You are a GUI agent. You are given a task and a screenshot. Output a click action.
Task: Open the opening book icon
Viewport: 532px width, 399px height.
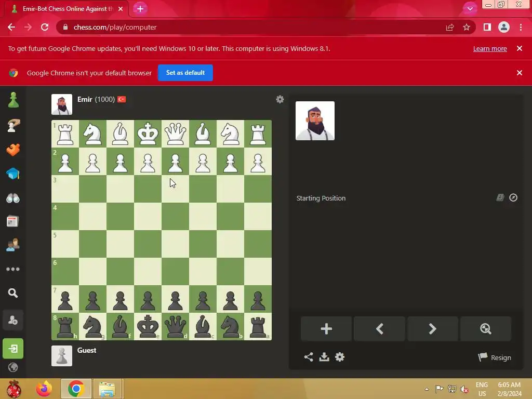click(500, 197)
